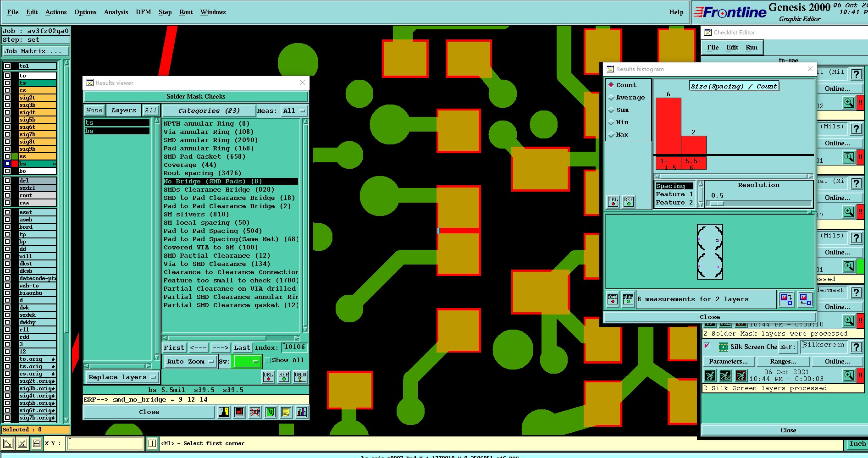Click the DEL icon next to UNDO in Results viewer
Image resolution: width=868 pixels, height=458 pixels.
coord(268,377)
